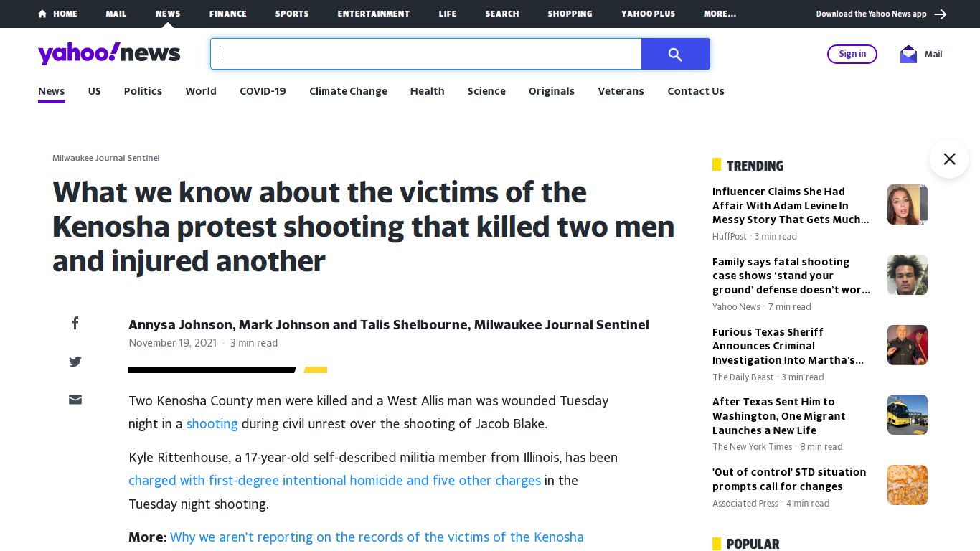The image size is (980, 551).
Task: Click the Mail text label beside the envelope
Action: 933,54
